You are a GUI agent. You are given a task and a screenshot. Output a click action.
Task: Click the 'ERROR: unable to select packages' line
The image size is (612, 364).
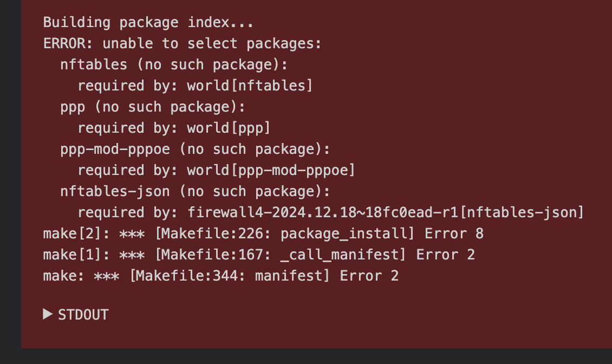click(x=183, y=43)
